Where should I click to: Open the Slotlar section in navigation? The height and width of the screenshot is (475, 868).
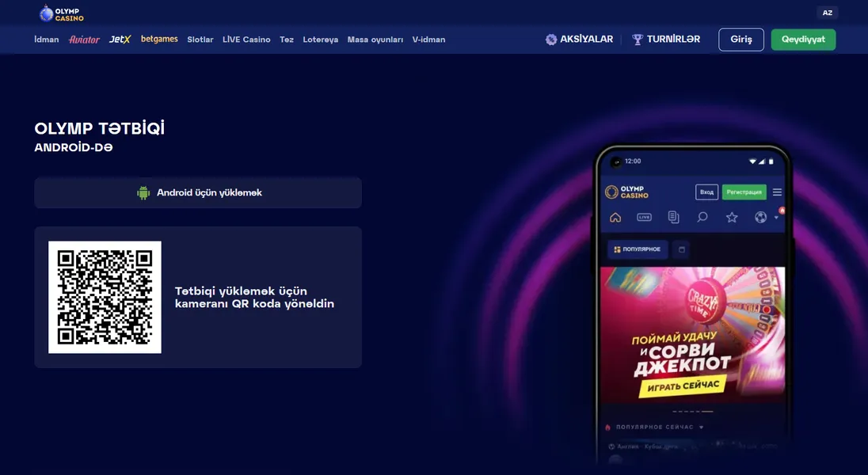(200, 39)
